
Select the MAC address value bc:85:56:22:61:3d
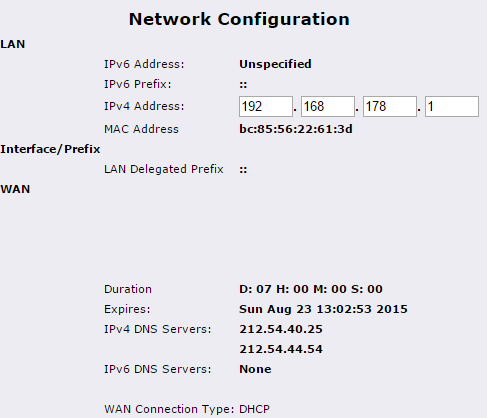pyautogui.click(x=296, y=129)
